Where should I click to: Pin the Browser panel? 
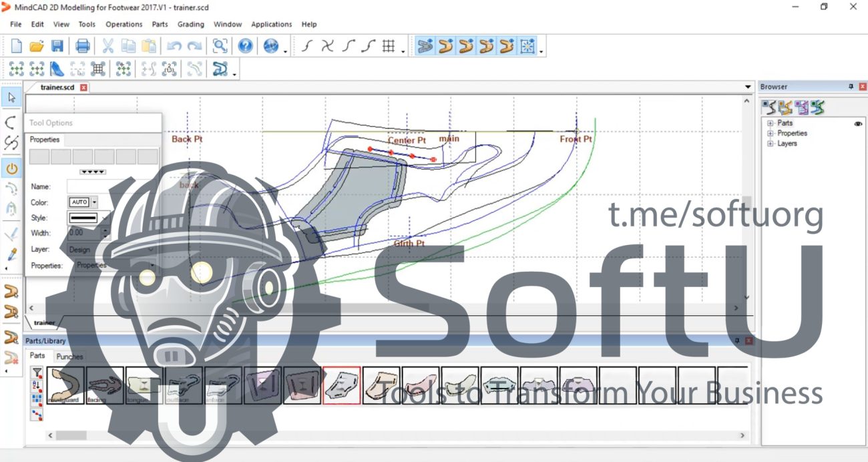(851, 87)
